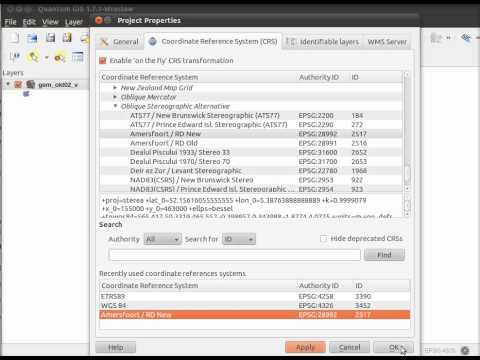Open the attribute table icon
480x360 pixels.
(77, 57)
